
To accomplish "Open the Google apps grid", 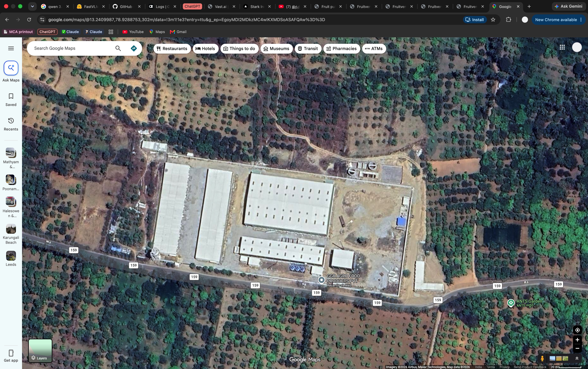I will click(562, 47).
